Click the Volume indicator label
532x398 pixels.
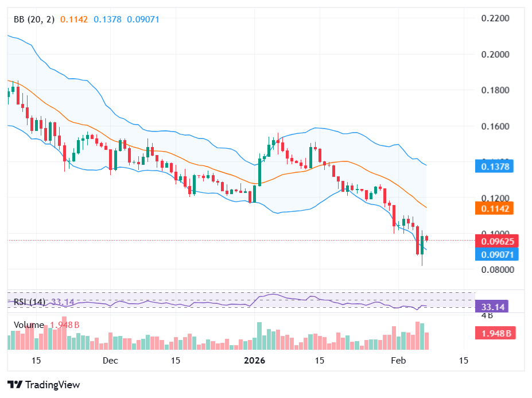coord(29,325)
